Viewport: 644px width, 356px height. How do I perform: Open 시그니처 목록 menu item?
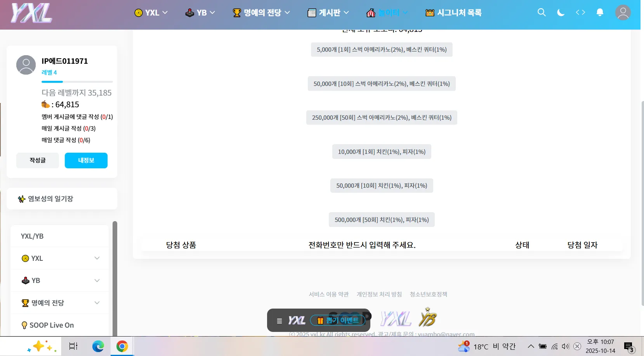point(454,13)
